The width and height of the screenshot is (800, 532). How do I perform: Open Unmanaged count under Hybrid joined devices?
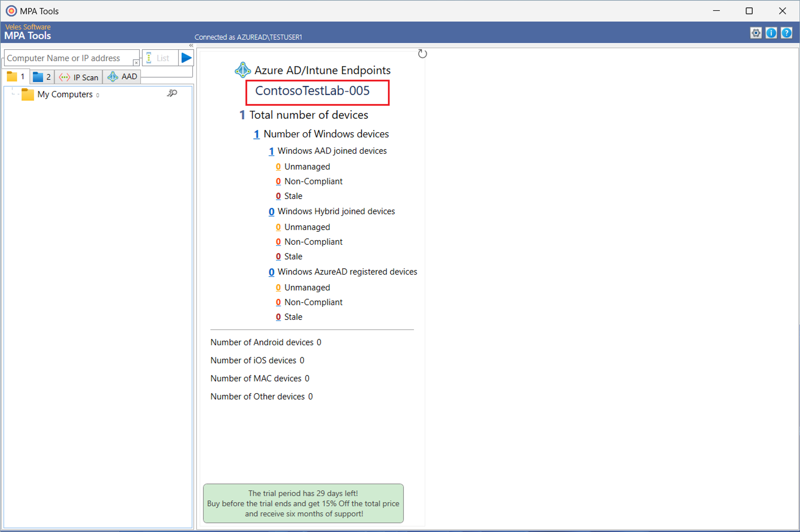pyautogui.click(x=278, y=227)
